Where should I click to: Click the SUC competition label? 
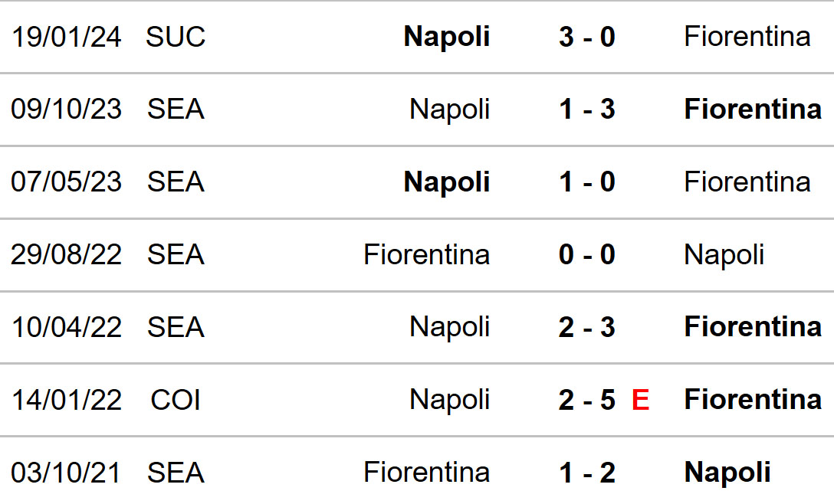(176, 37)
